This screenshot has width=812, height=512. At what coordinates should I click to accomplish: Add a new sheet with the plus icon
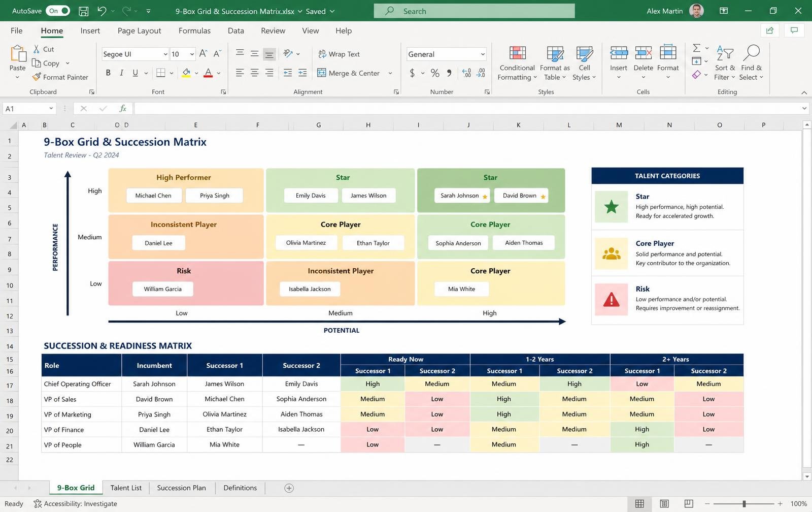tap(289, 488)
